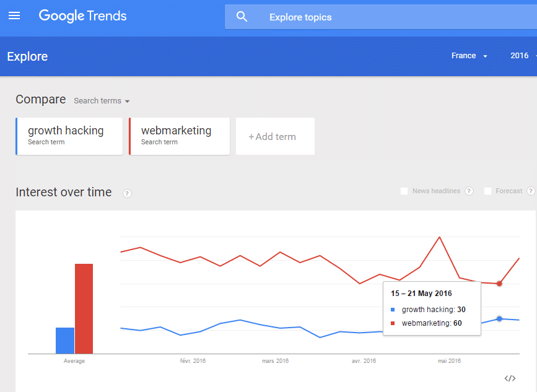Click the Google Trends logo
537x392 pixels.
[82, 15]
